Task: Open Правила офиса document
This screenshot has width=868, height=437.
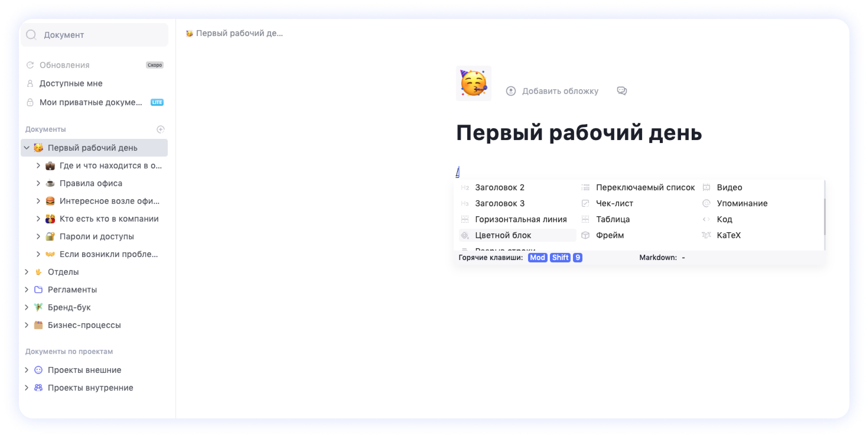Action: tap(91, 183)
